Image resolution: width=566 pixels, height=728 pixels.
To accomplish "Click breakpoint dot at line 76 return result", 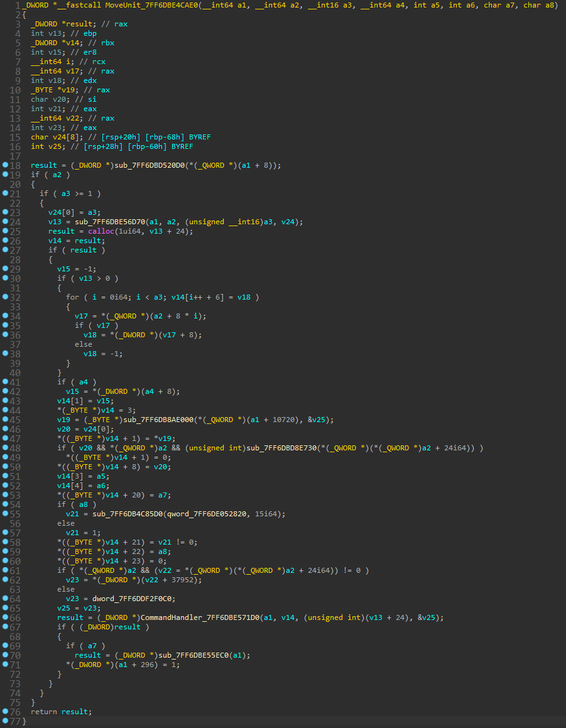I will [4, 712].
